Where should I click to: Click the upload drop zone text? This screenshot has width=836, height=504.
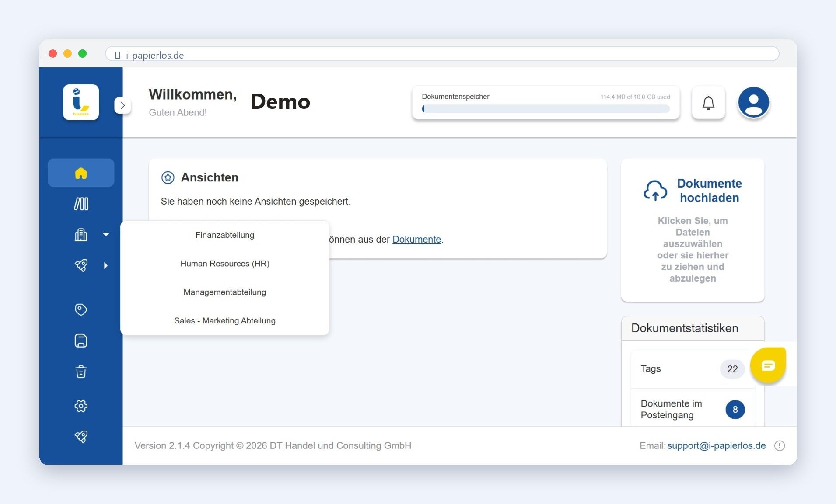[693, 250]
